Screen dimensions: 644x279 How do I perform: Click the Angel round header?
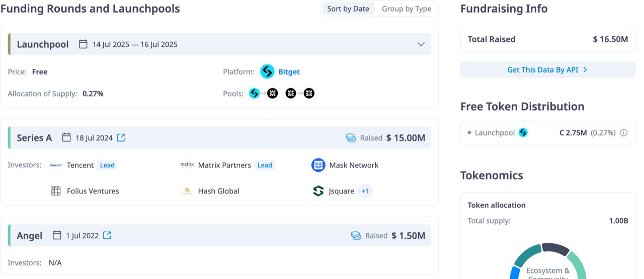coord(219,235)
